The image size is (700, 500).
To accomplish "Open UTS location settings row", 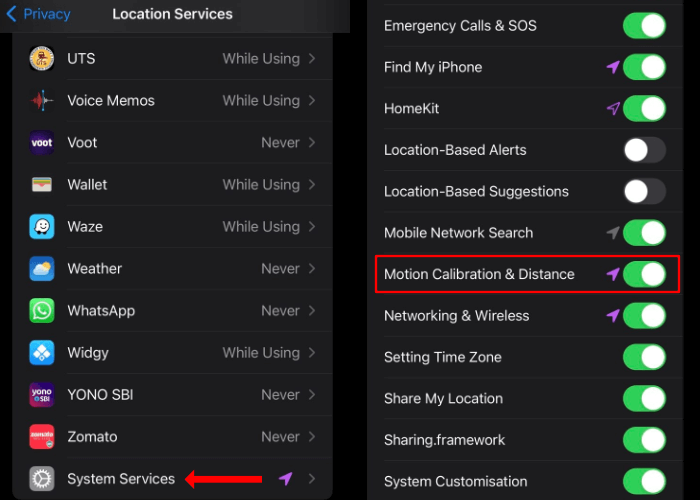I will pyautogui.click(x=172, y=58).
